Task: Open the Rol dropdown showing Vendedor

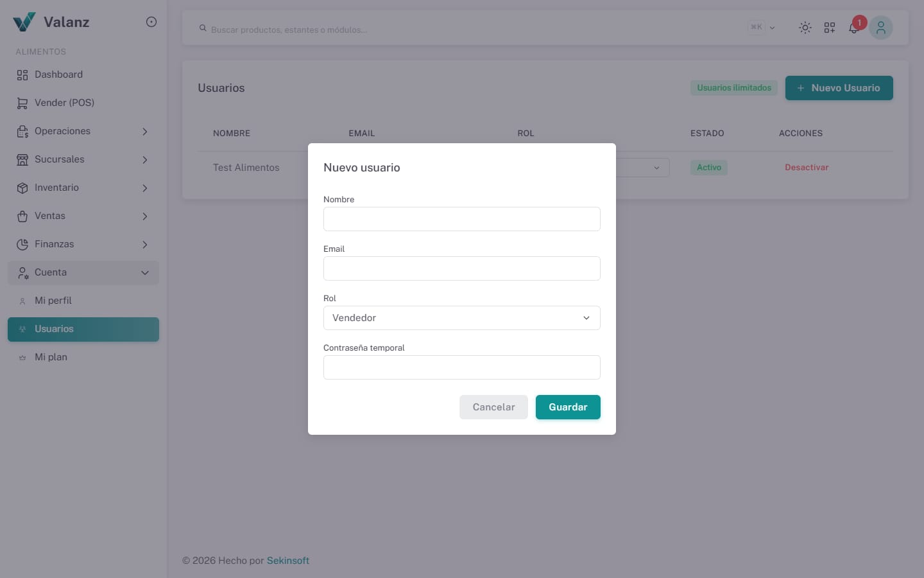Action: 462,318
